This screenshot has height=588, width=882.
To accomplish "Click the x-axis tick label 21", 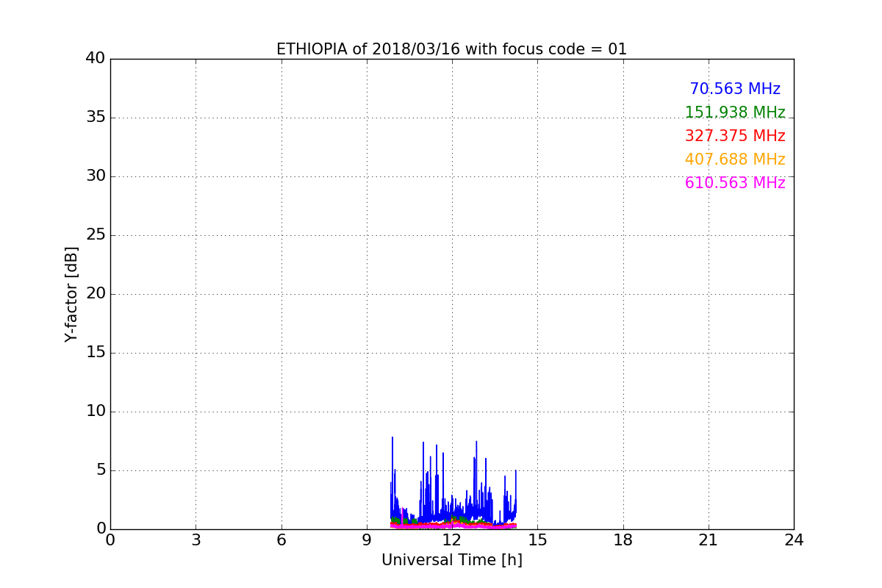I will click(709, 540).
